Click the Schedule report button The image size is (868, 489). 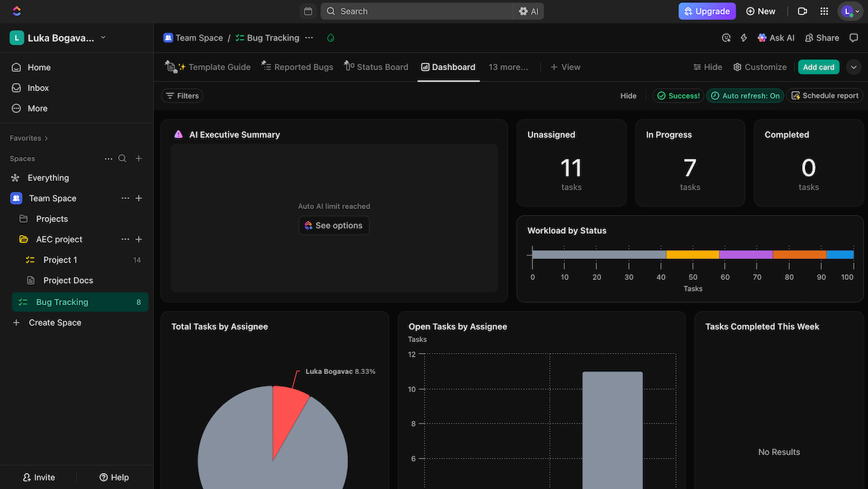(x=825, y=95)
